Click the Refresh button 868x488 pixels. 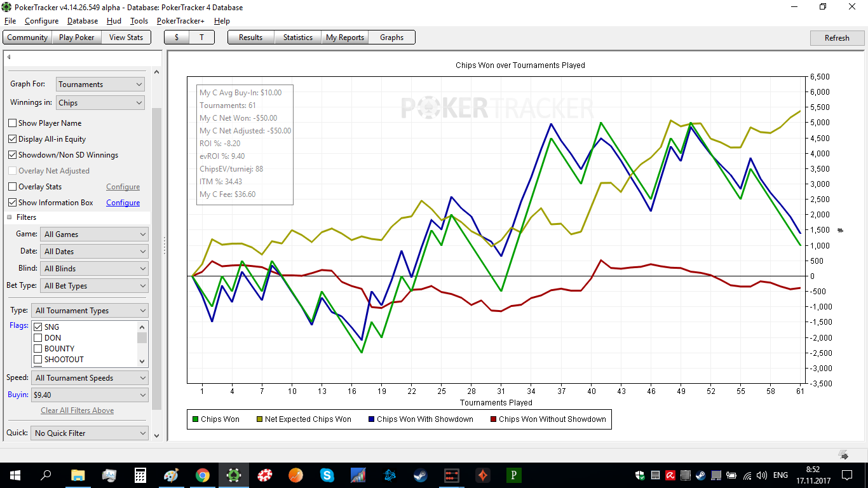[x=837, y=38]
